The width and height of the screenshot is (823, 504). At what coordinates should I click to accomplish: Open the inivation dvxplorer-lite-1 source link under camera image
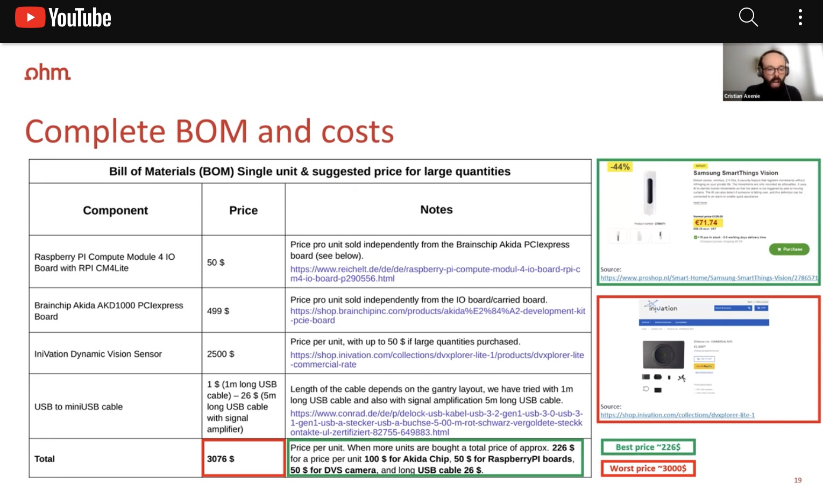[677, 415]
